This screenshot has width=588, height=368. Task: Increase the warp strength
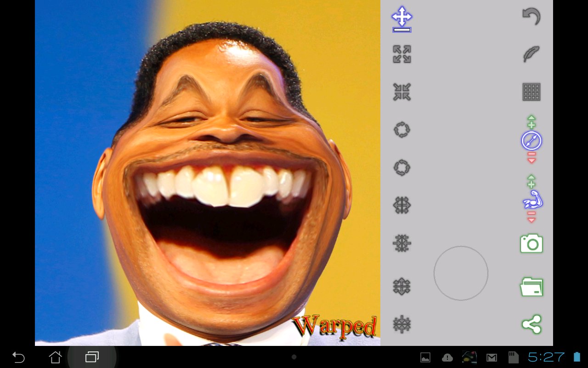pos(531,182)
